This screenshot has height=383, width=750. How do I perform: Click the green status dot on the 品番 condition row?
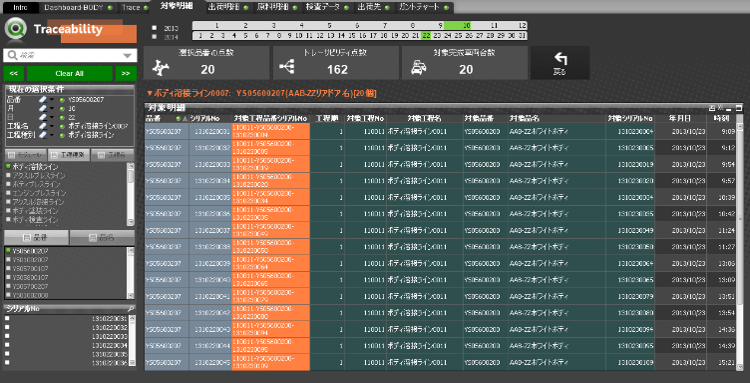click(62, 100)
